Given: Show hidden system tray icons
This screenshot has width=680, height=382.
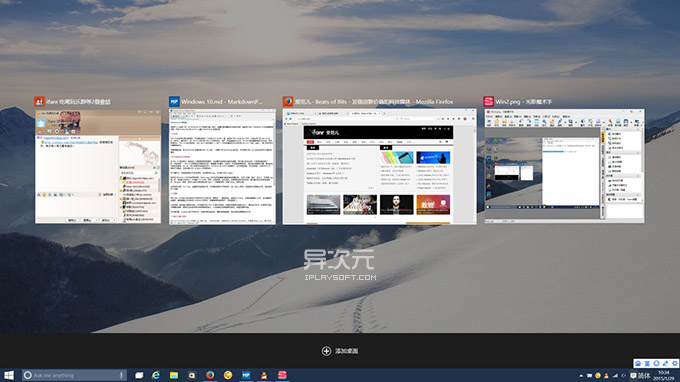Looking at the screenshot, I should point(581,375).
